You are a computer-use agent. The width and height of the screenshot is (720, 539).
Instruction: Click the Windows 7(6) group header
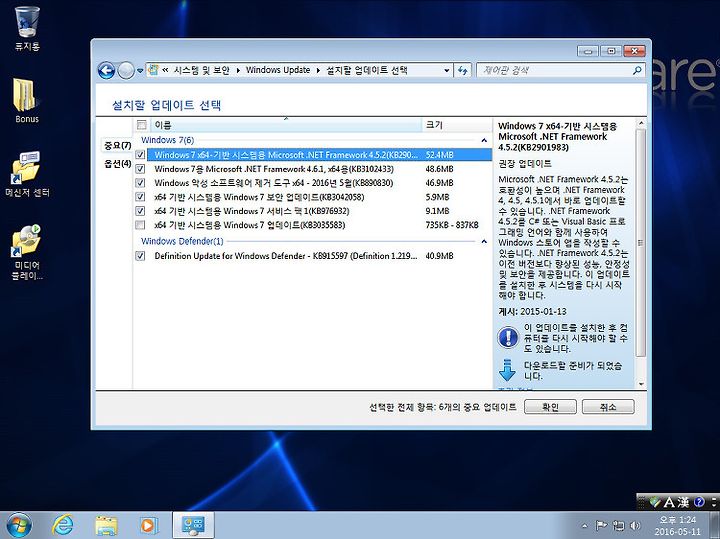168,140
